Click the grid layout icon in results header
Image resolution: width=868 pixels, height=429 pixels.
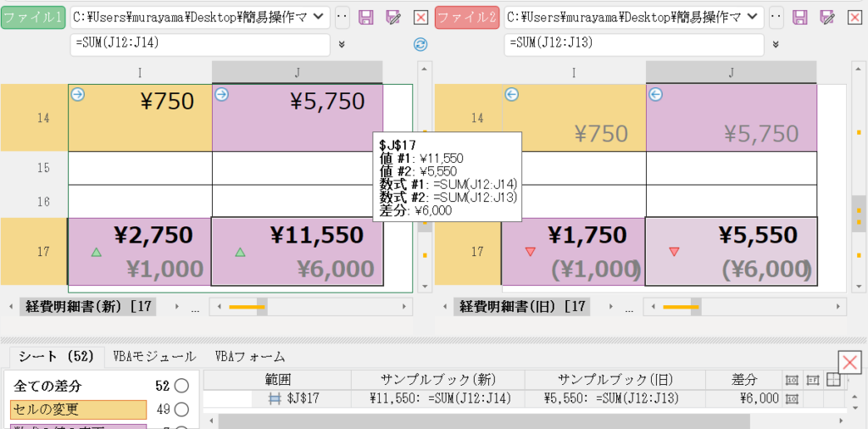834,380
